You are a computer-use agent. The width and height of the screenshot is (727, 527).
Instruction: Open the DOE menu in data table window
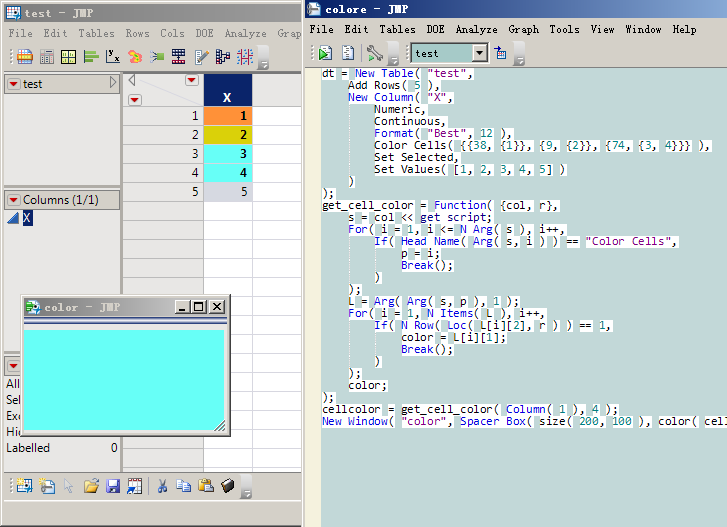203,33
